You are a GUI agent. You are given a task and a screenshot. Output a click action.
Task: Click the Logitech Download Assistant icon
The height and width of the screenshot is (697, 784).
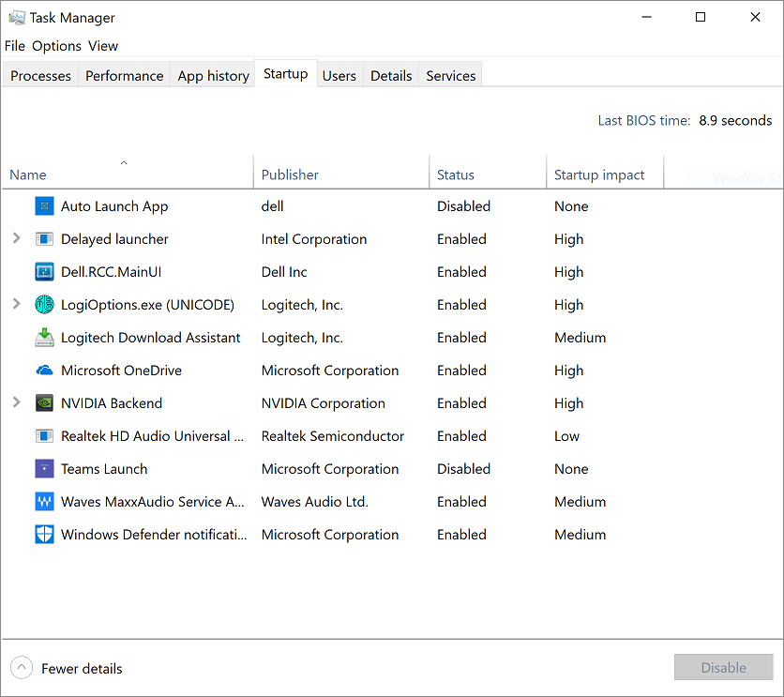coord(44,338)
